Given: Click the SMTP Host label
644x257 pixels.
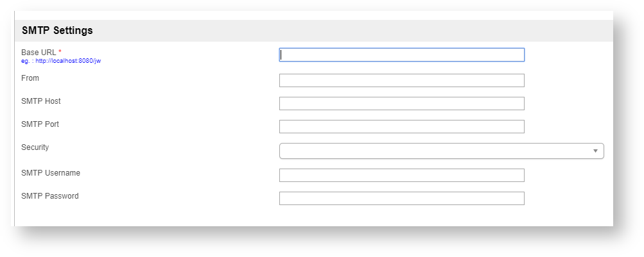Looking at the screenshot, I should coord(41,101).
